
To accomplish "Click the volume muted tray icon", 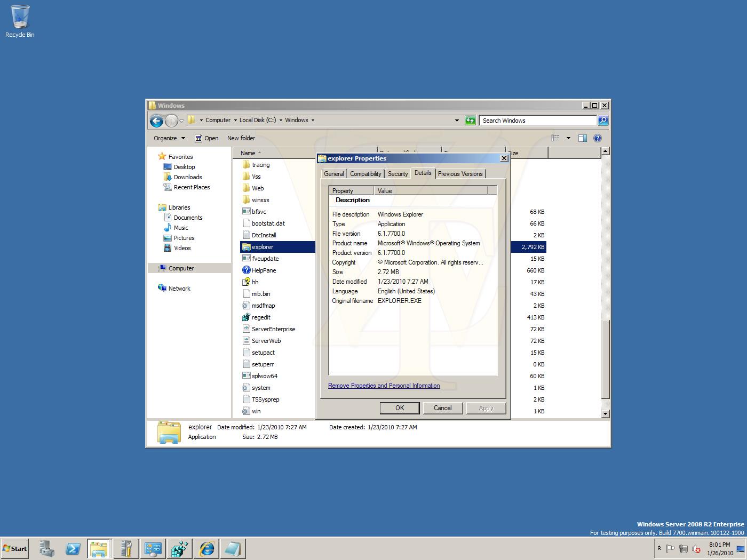I will (696, 549).
